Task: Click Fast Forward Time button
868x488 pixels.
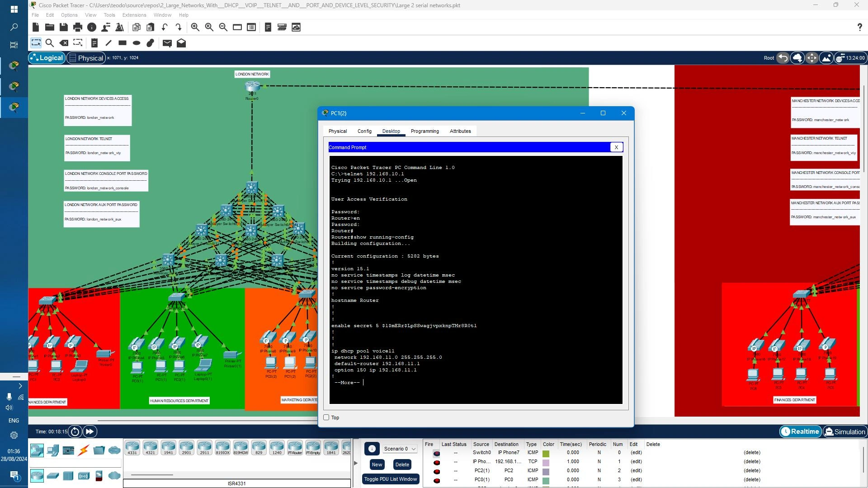Action: coord(90,432)
